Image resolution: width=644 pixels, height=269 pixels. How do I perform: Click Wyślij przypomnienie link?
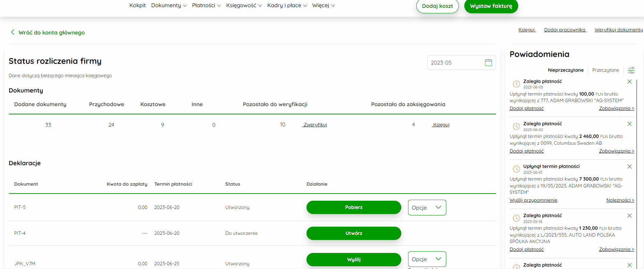533,200
